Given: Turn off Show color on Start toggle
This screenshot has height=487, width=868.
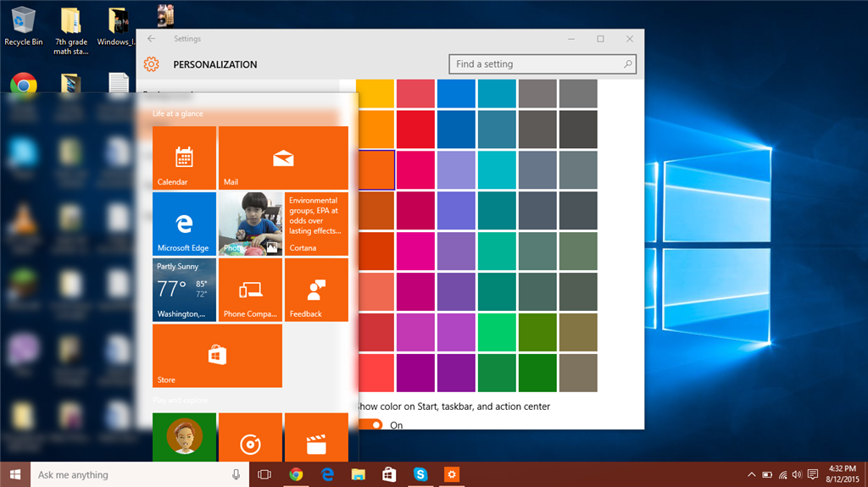Looking at the screenshot, I should click(370, 425).
